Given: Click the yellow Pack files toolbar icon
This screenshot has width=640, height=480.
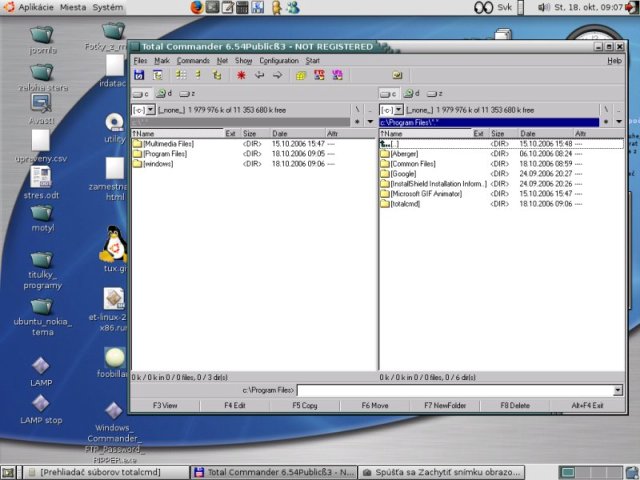Looking at the screenshot, I should [x=300, y=75].
